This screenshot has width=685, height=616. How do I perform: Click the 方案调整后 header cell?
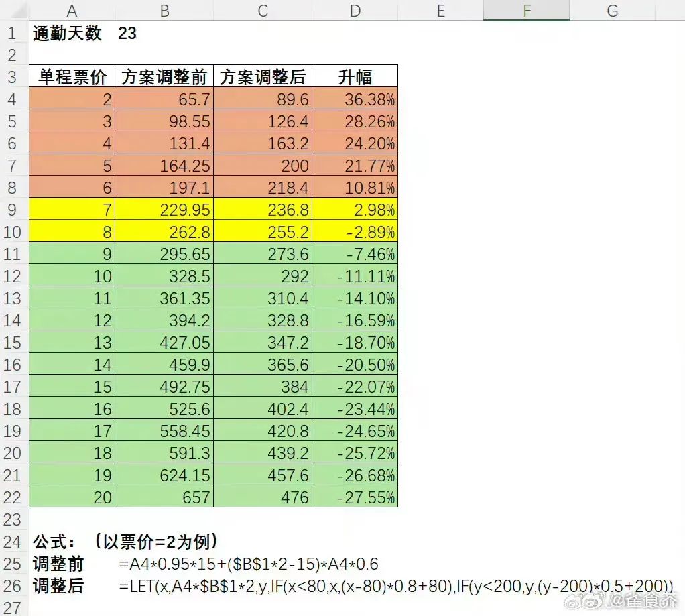263,77
